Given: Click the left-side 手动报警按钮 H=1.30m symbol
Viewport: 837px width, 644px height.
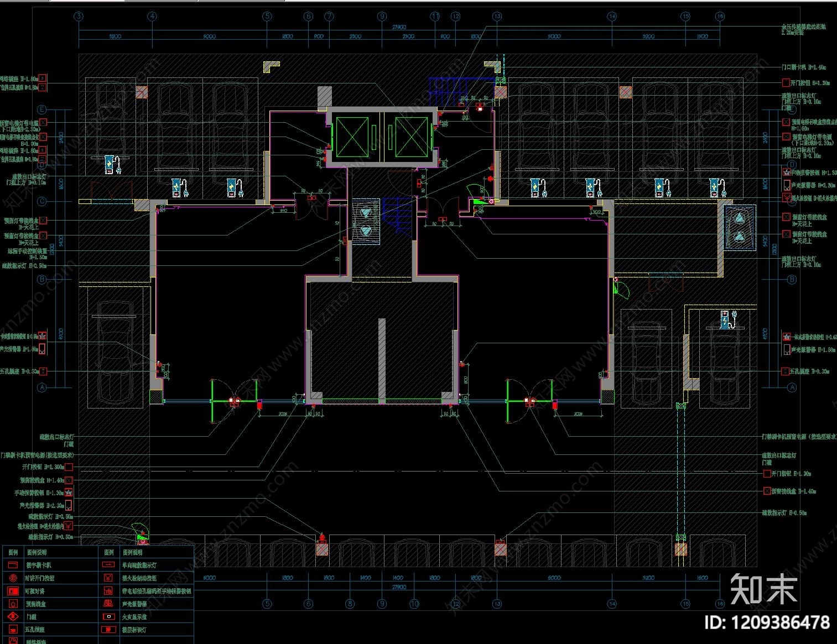Looking at the screenshot, I should (x=69, y=493).
